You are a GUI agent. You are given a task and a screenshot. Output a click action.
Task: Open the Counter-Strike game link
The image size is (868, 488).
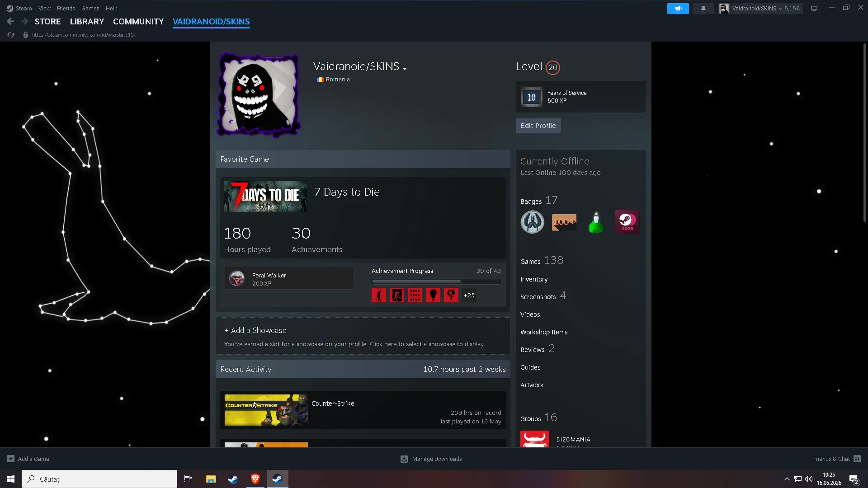(333, 404)
